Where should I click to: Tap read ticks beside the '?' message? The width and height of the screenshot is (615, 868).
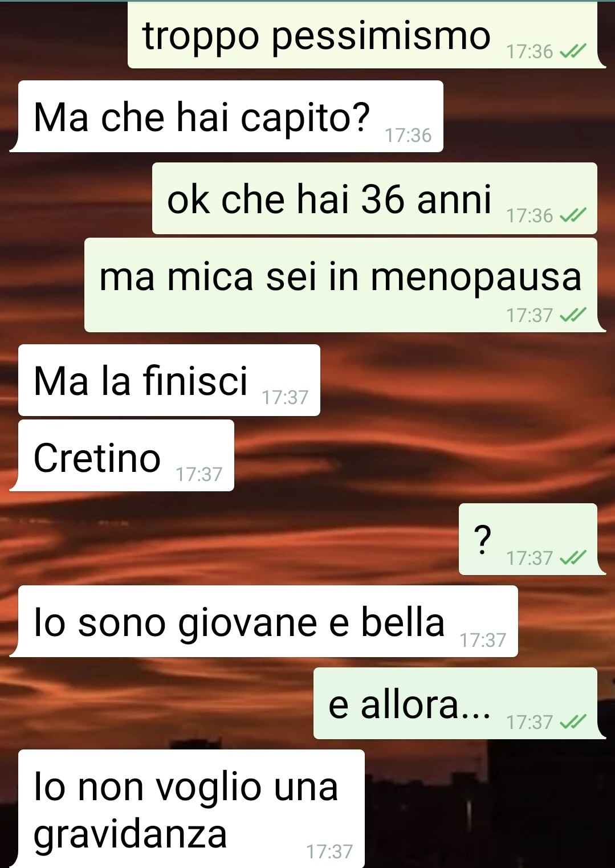tap(572, 558)
